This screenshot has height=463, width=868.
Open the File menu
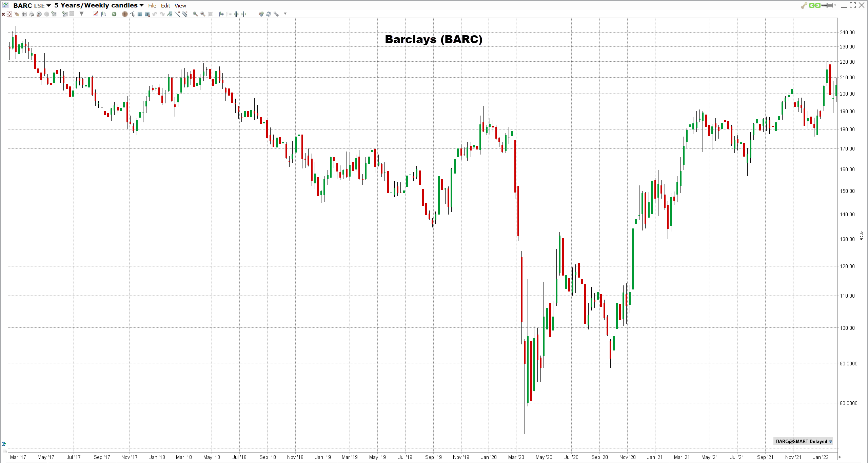coord(152,6)
